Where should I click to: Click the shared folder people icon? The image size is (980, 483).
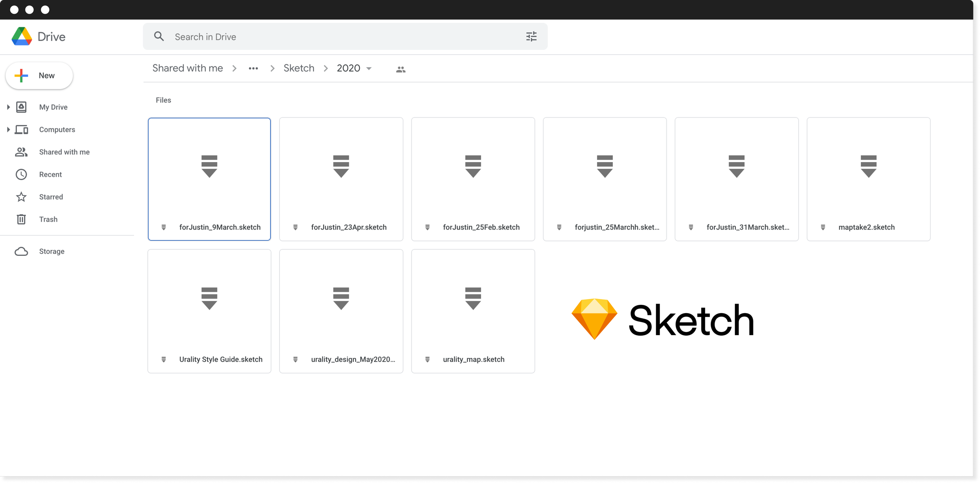(x=401, y=69)
